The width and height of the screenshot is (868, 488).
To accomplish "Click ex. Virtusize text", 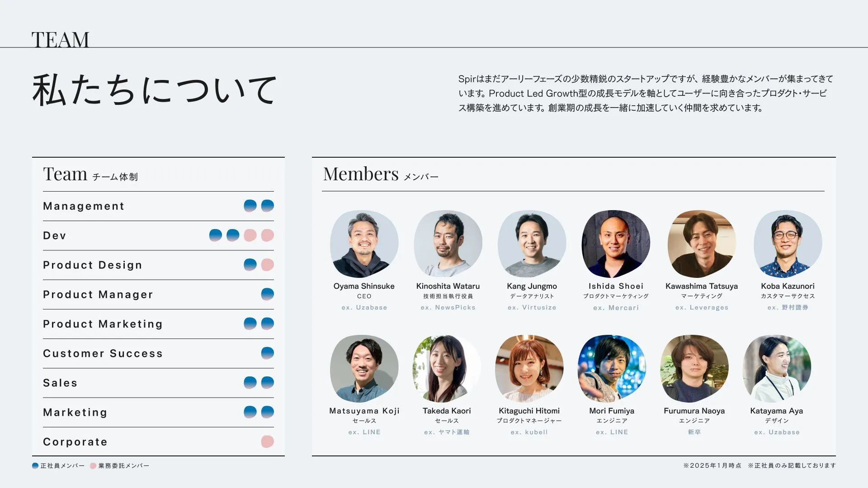I will (532, 307).
